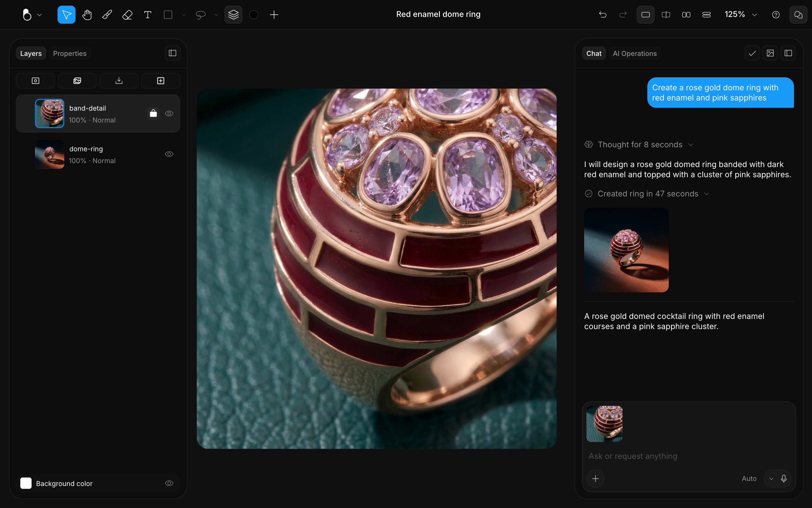Click the download icon in Layers panel
The height and width of the screenshot is (508, 812).
click(119, 81)
